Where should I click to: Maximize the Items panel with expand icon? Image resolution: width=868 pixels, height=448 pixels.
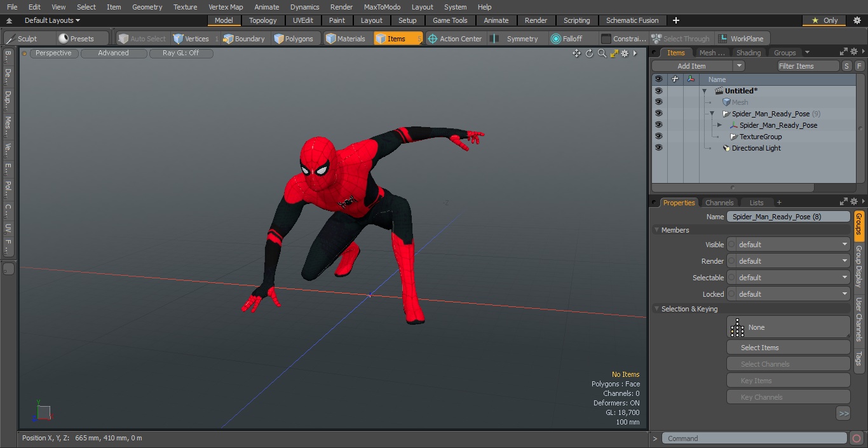(844, 52)
